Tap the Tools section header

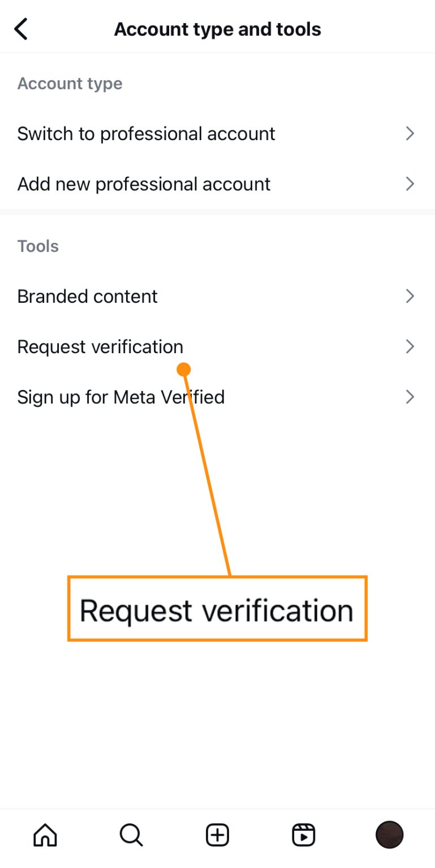pyautogui.click(x=37, y=246)
